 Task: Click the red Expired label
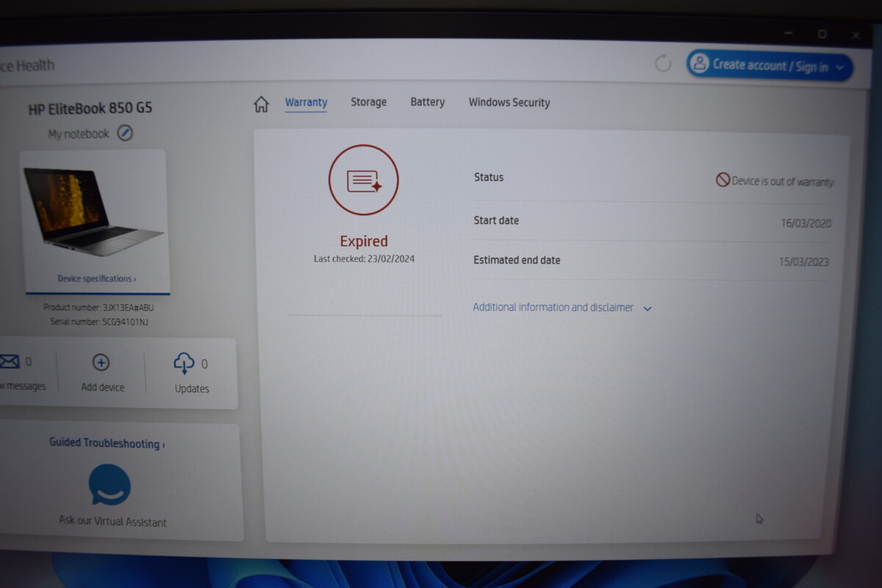pos(363,241)
